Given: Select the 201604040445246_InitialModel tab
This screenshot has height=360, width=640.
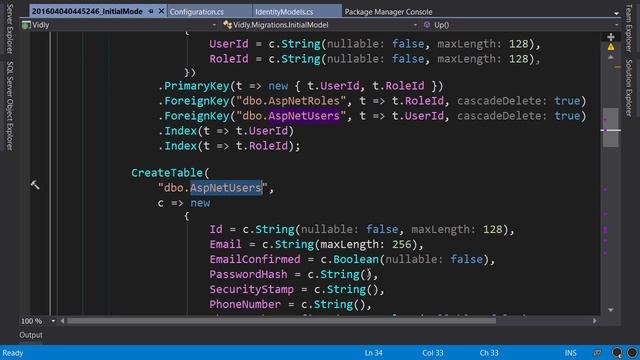Looking at the screenshot, I should click(87, 11).
